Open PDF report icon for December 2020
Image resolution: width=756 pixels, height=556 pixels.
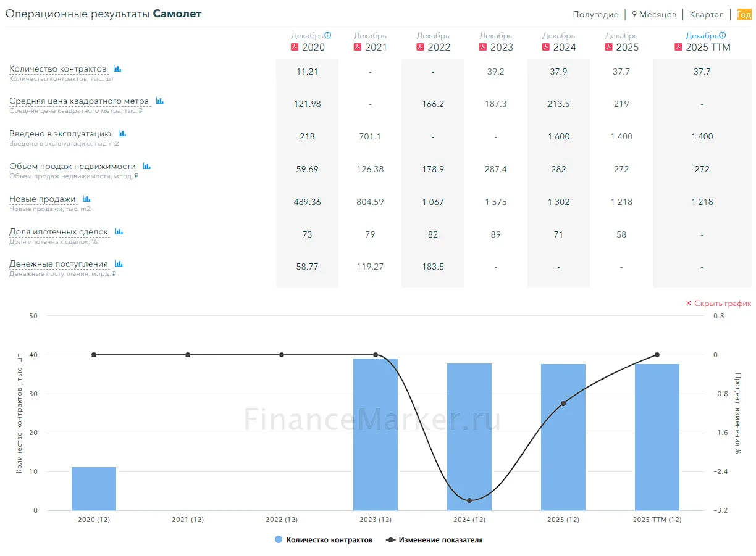click(295, 47)
